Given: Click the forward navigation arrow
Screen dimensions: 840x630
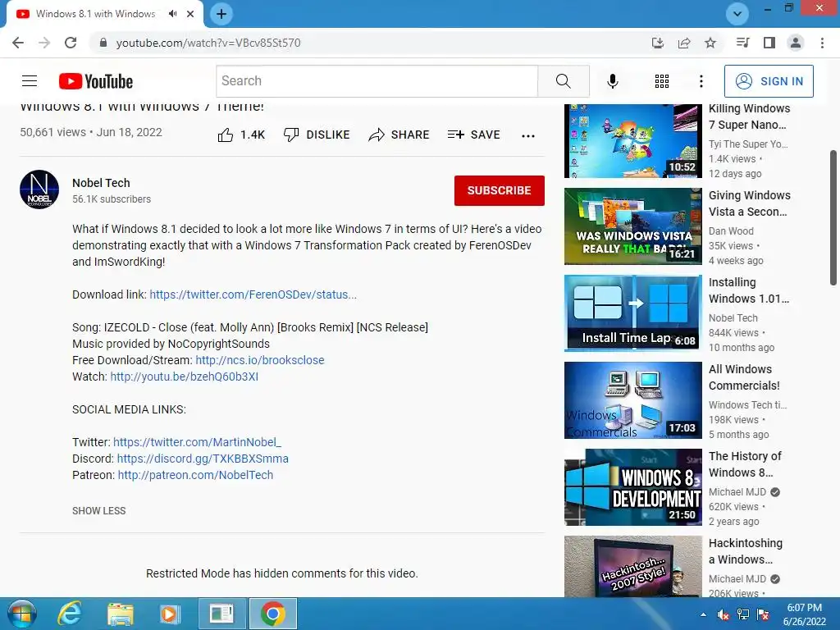Looking at the screenshot, I should pyautogui.click(x=44, y=43).
